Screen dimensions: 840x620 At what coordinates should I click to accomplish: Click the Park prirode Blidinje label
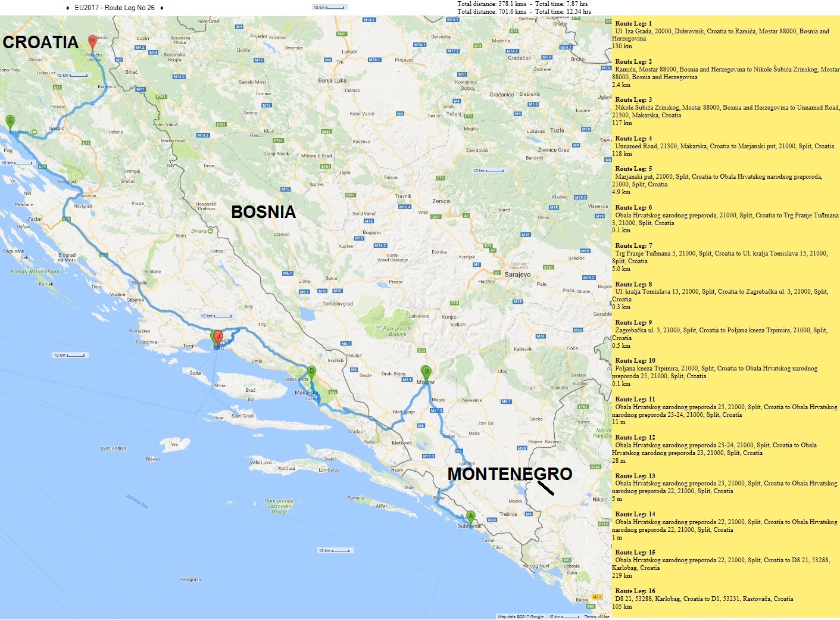click(397, 331)
